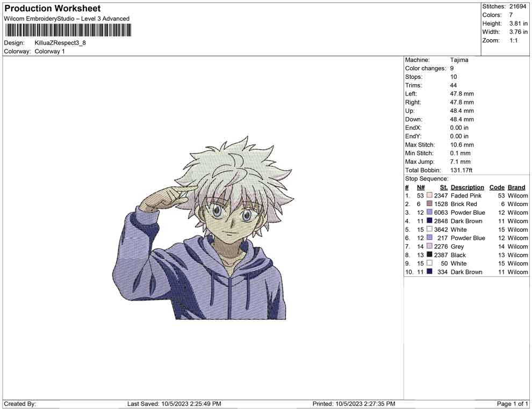Click the 'Stop Sequence:' label

coord(427,179)
